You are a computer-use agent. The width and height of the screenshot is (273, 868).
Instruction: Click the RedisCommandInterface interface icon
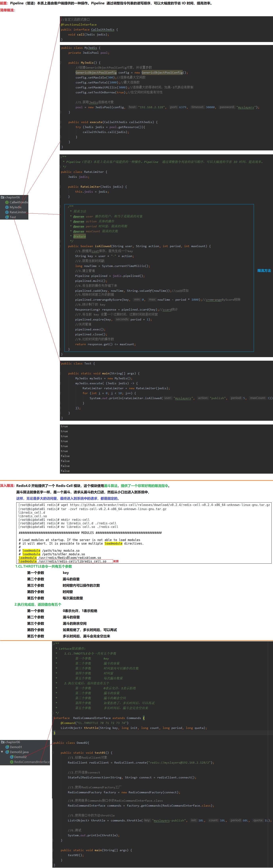click(x=12, y=762)
